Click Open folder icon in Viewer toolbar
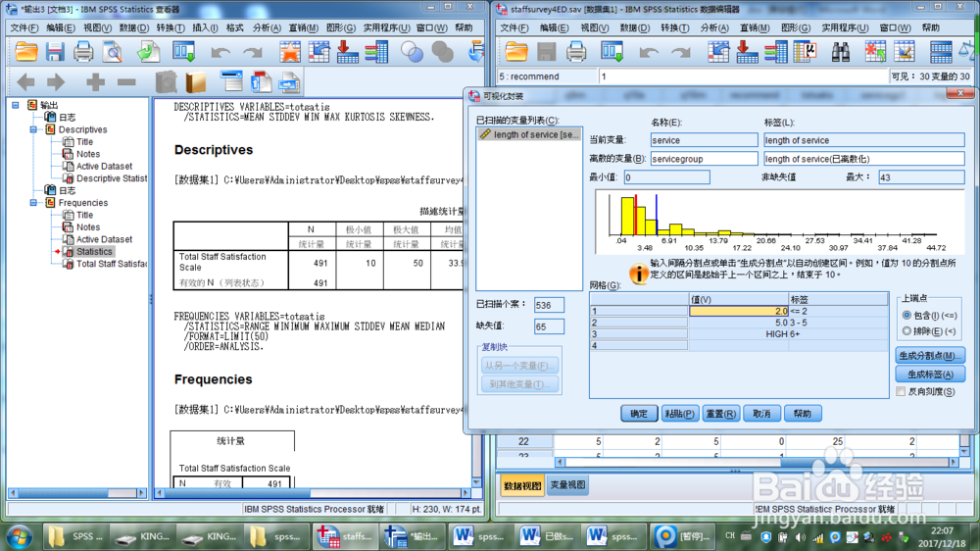Image resolution: width=980 pixels, height=551 pixels. click(26, 52)
